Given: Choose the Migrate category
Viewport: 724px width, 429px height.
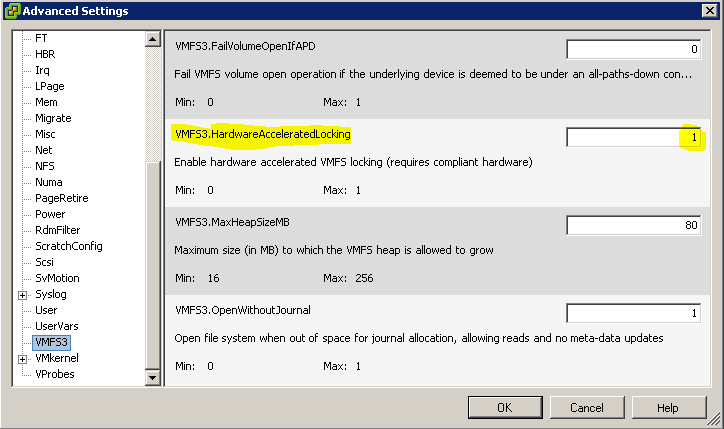Looking at the screenshot, I should pos(53,118).
